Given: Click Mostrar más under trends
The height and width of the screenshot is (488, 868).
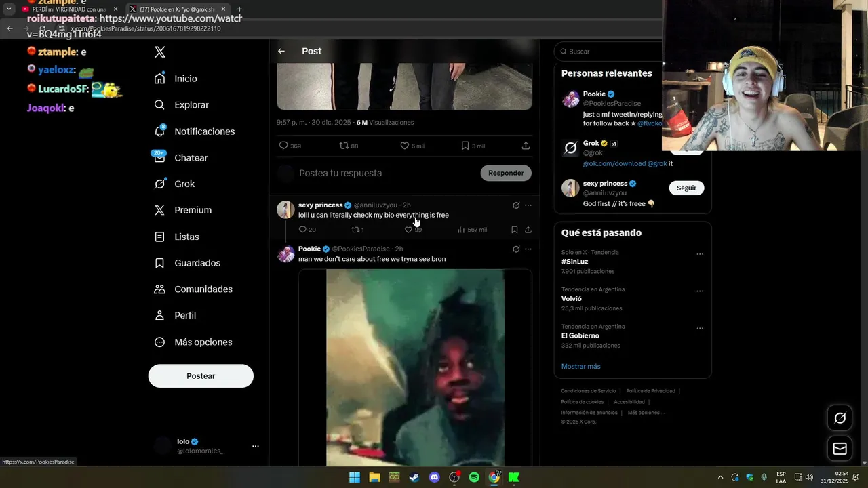Looking at the screenshot, I should [581, 366].
